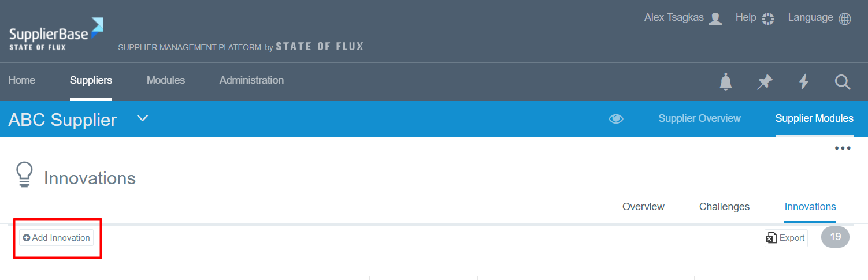Toggle the eye visibility icon
Image resolution: width=868 pixels, height=280 pixels.
(x=616, y=119)
